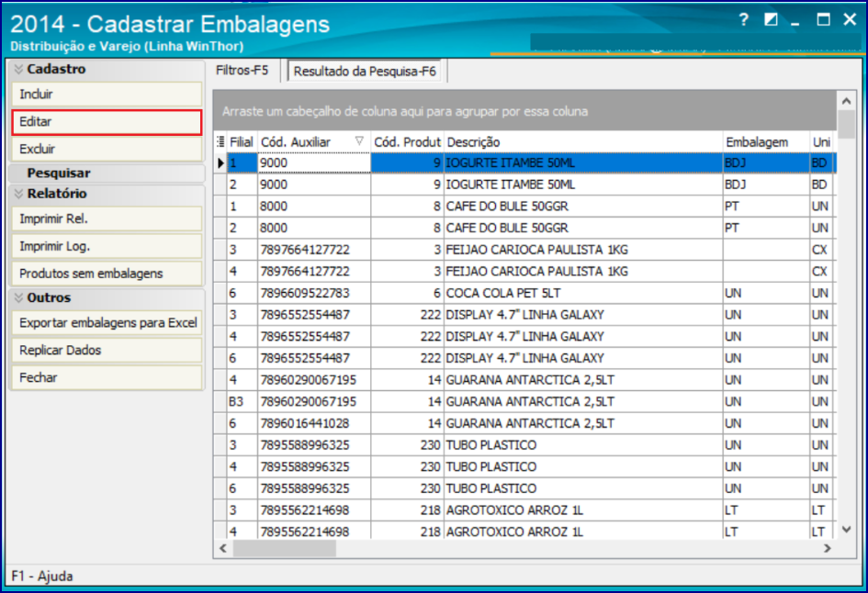
Task: Click the current row indicator arrow
Action: point(220,163)
